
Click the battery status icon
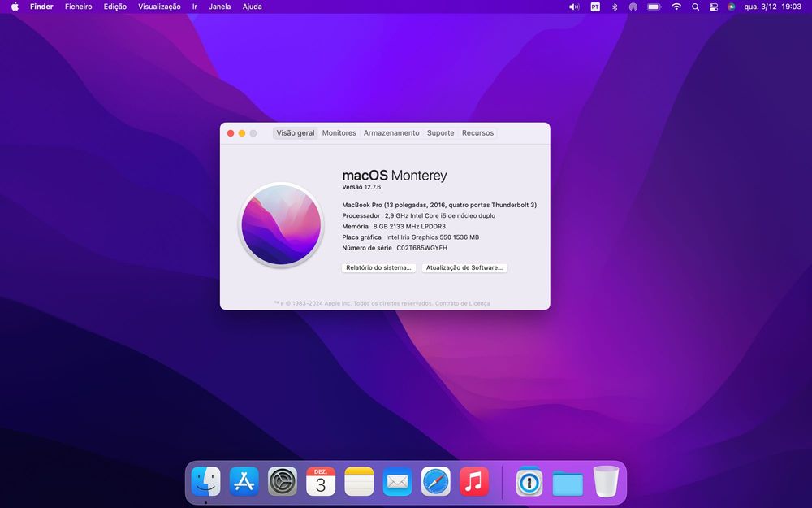point(654,7)
